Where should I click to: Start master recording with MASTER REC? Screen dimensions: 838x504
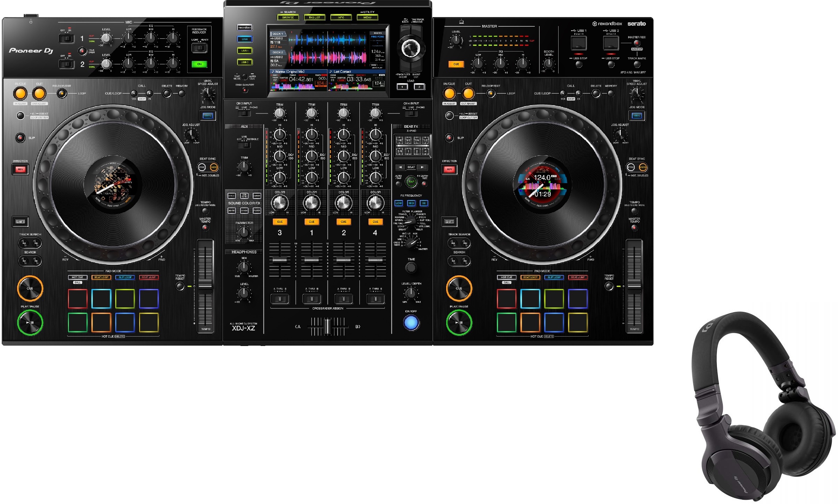[x=637, y=43]
